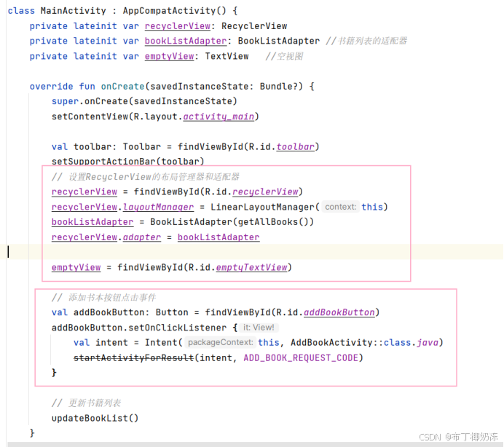The image size is (504, 447).
Task: Click the RecyclerView type annotation
Action: 254,26
